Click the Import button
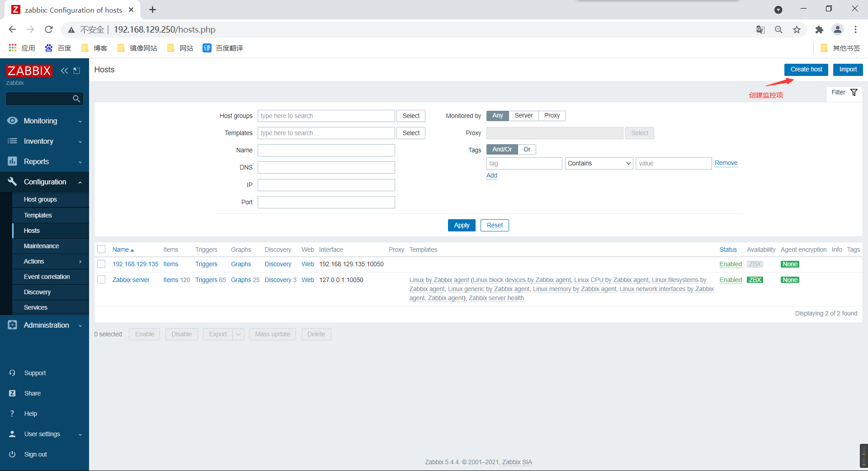The image size is (868, 471). [x=848, y=69]
